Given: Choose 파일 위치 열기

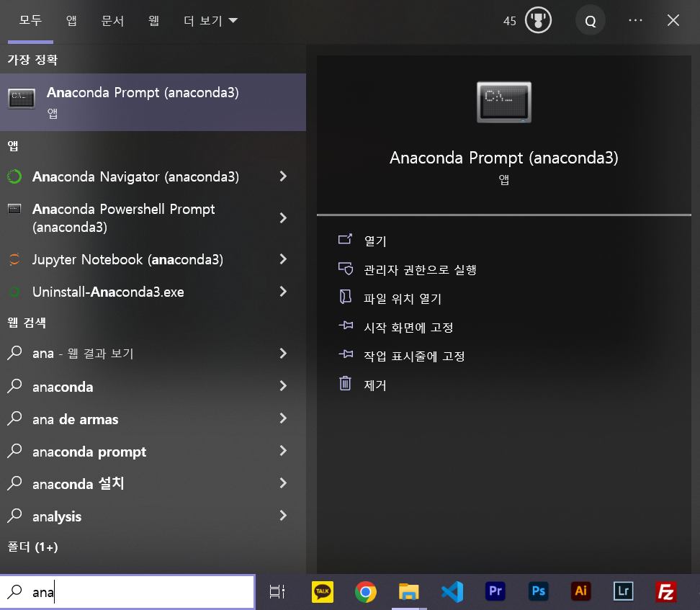Looking at the screenshot, I should (403, 298).
